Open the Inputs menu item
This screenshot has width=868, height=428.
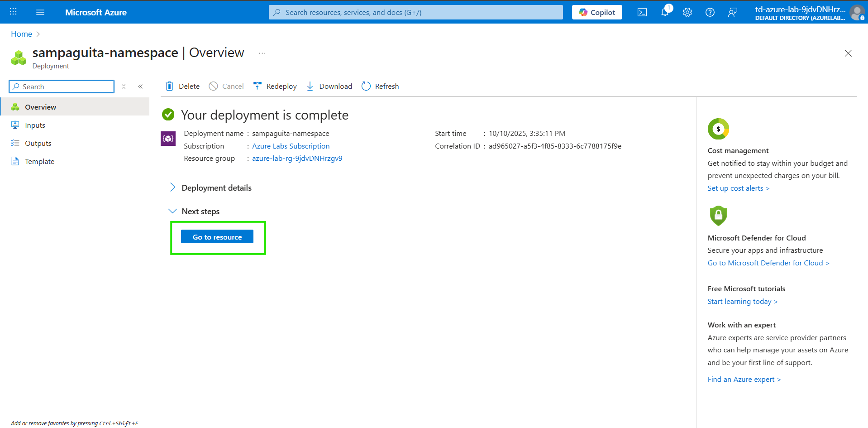point(35,125)
